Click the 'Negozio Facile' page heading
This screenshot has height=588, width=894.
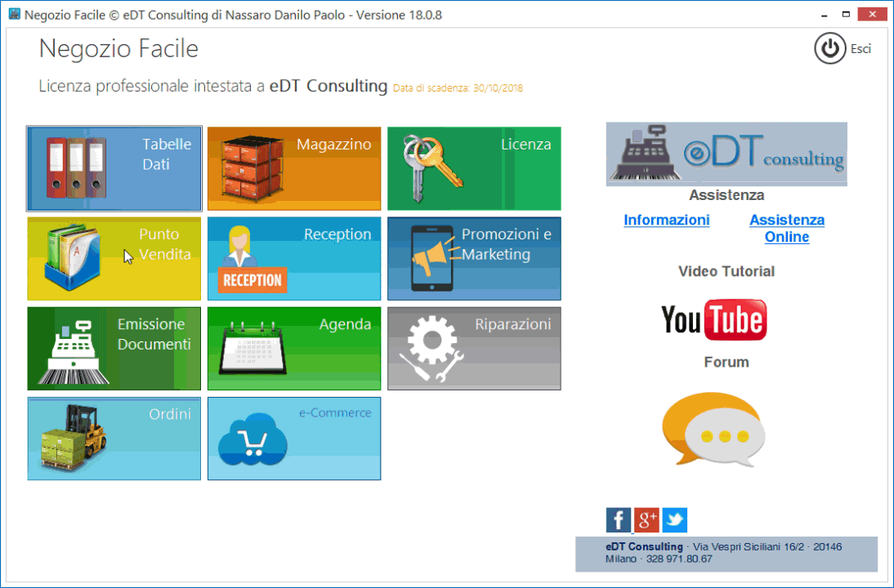(x=118, y=48)
